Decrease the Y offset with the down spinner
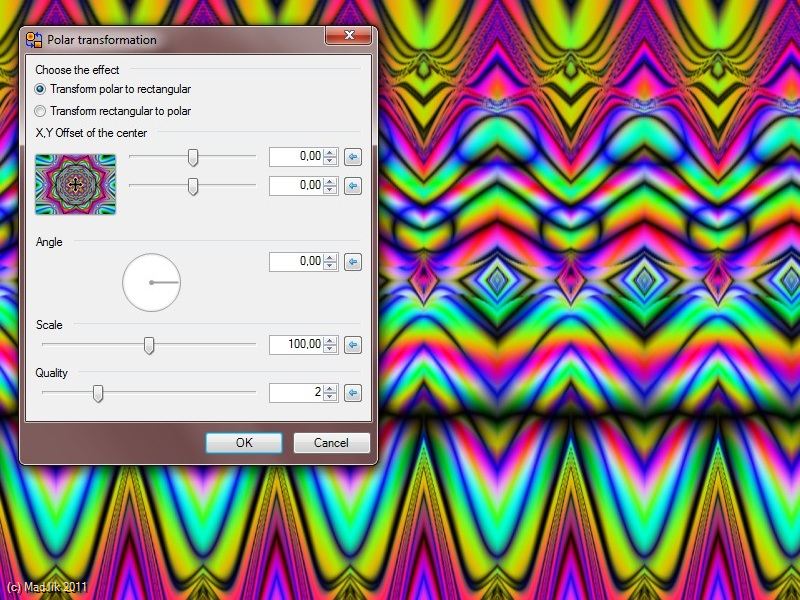 [331, 190]
